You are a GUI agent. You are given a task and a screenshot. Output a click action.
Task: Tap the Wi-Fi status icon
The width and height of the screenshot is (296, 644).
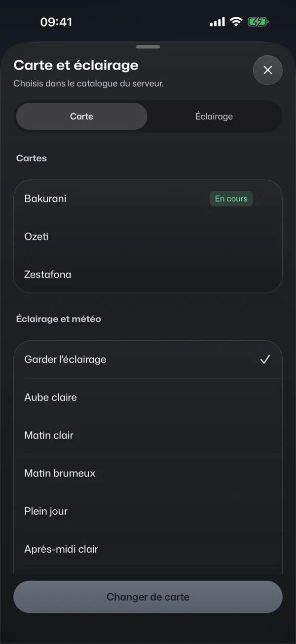pyautogui.click(x=236, y=22)
